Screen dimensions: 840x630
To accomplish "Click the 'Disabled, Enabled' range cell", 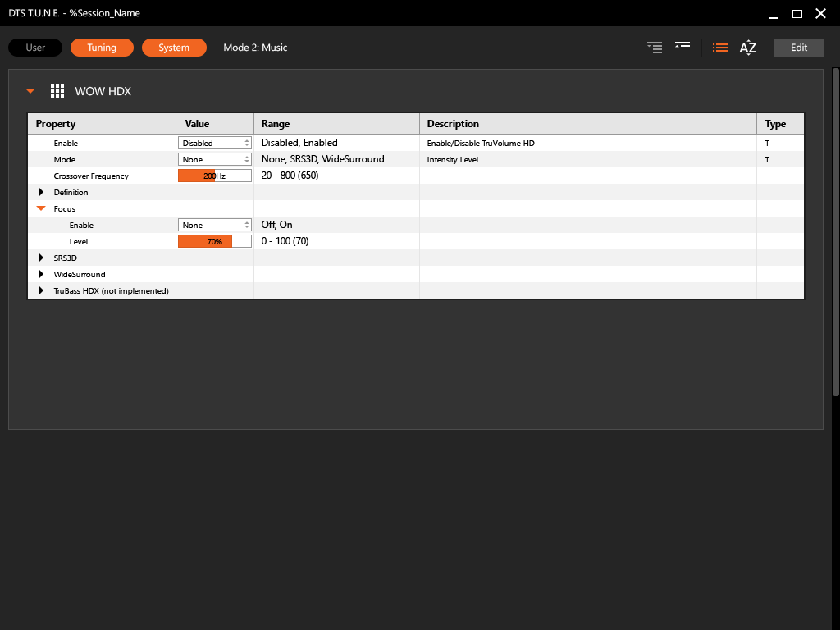I will [299, 143].
